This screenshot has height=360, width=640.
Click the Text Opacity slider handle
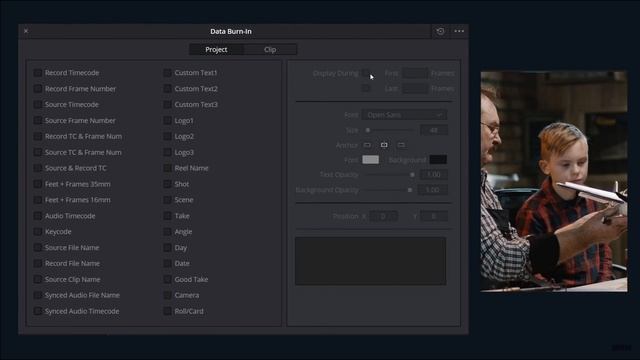click(x=412, y=175)
